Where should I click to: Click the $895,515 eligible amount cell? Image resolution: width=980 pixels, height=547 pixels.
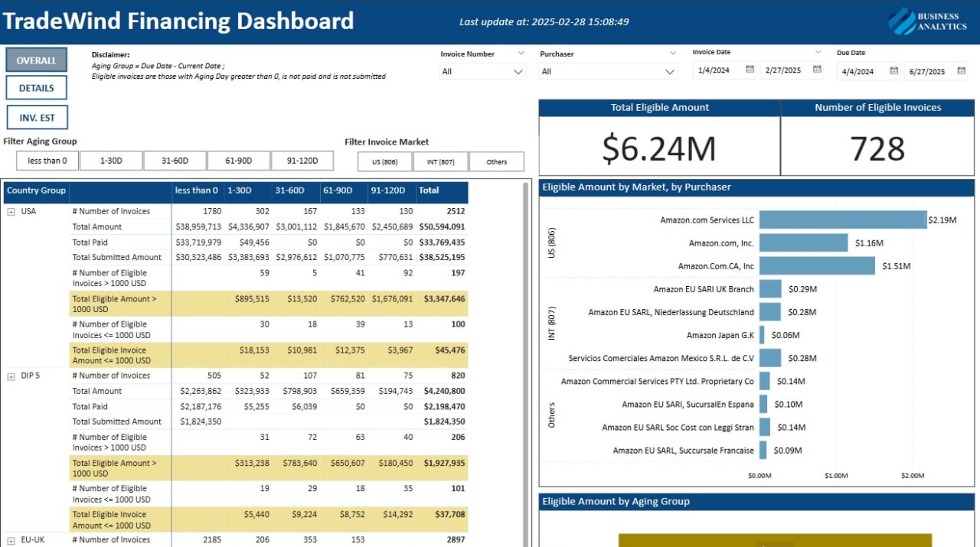tap(252, 299)
